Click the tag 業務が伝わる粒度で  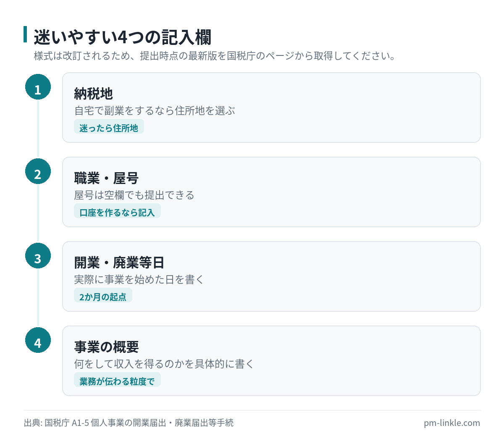pos(117,380)
